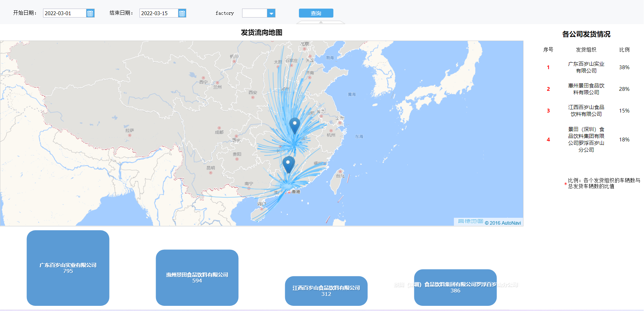Click the lower map location pin
The width and height of the screenshot is (644, 311).
[x=288, y=164]
